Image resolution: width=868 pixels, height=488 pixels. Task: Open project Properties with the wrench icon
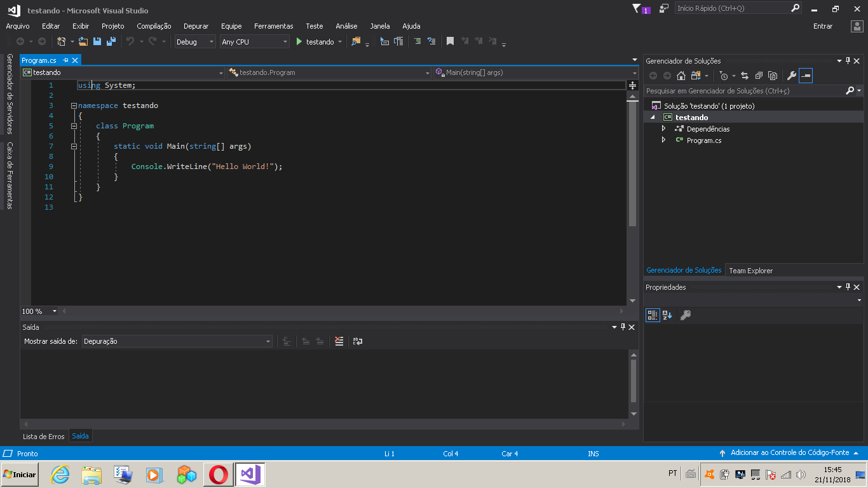click(x=792, y=76)
